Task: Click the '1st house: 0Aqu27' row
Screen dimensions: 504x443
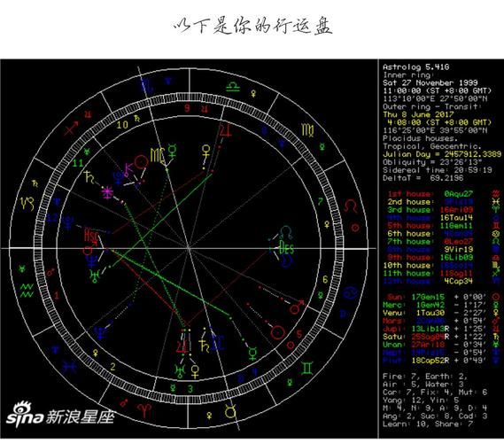Action: 444,194
